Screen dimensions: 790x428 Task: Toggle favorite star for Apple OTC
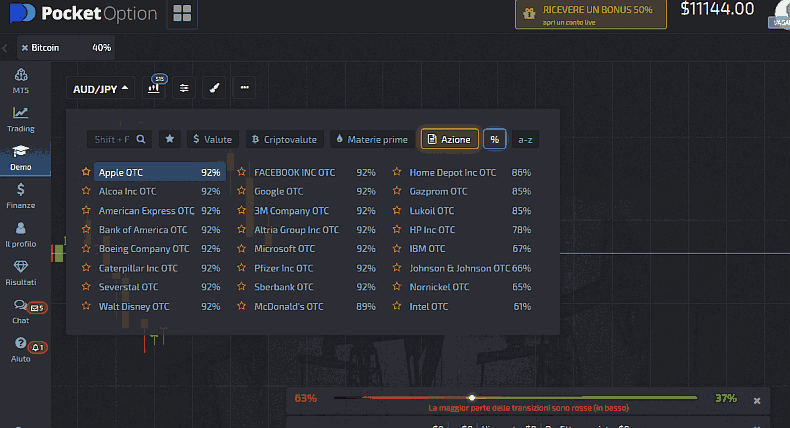86,172
